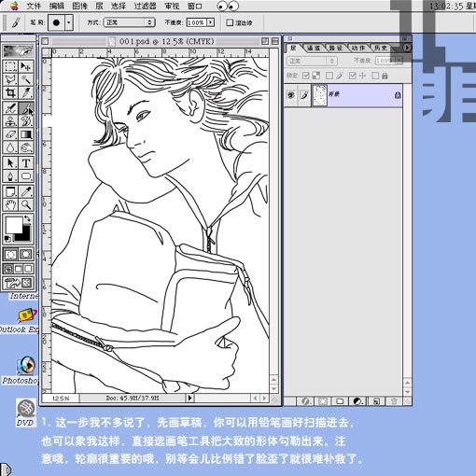
Task: Toggle the layer visibility eye icon
Action: 291,94
